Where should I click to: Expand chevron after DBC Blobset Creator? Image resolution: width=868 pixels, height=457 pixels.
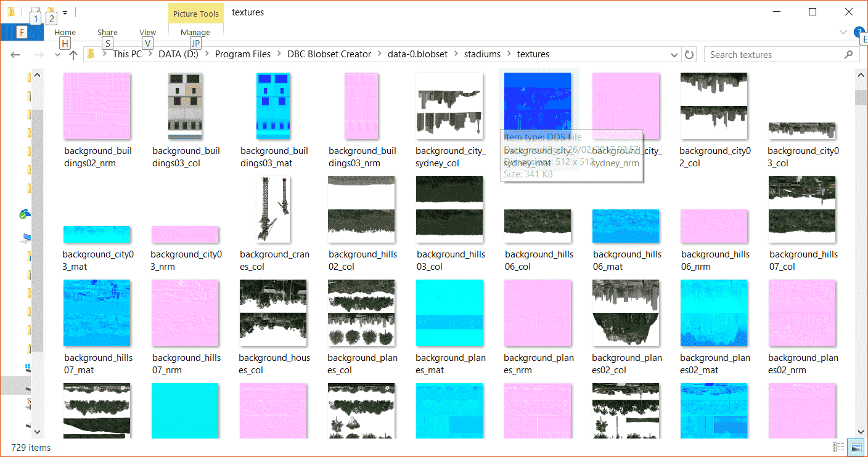380,54
